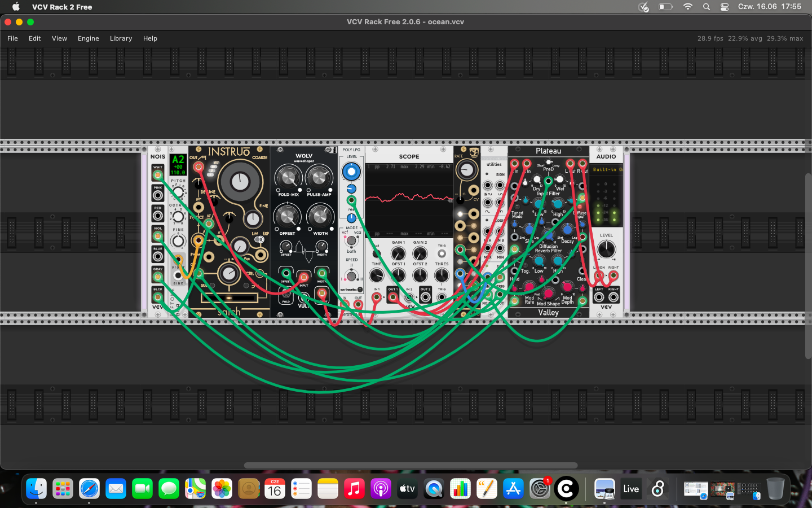Toggle non-linearities button on Poly LPG
Viewport: 812px width, 508px height.
[360, 290]
